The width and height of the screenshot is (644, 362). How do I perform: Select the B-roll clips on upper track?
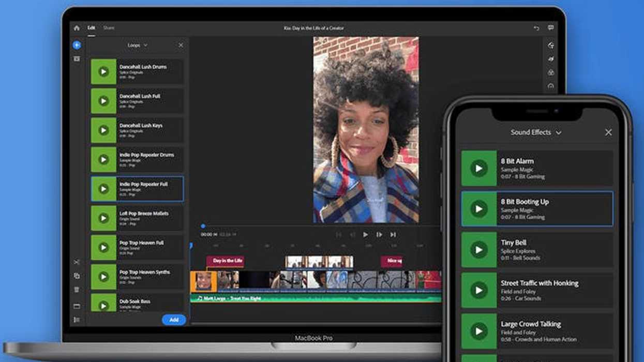point(320,262)
